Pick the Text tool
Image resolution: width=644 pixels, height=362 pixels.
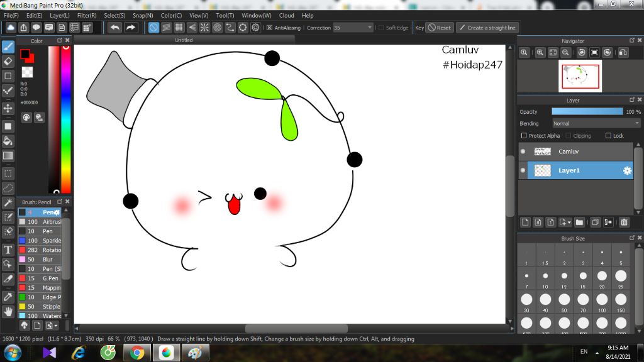click(x=8, y=250)
